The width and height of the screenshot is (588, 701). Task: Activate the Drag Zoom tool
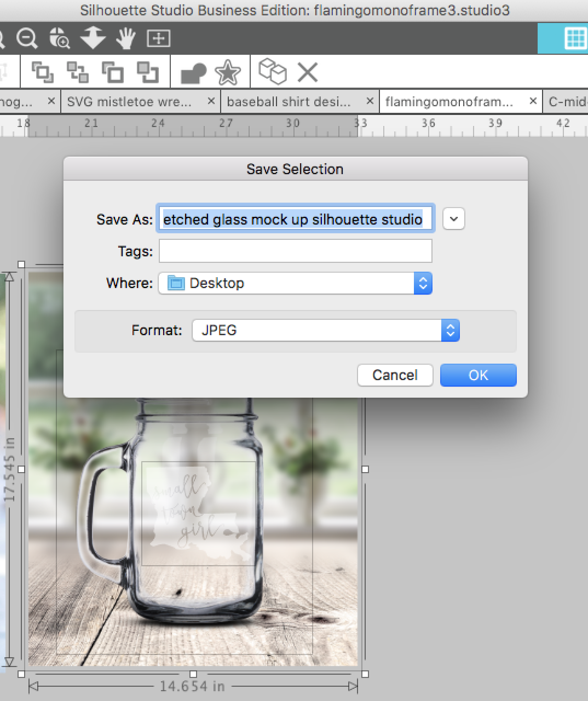(60, 38)
